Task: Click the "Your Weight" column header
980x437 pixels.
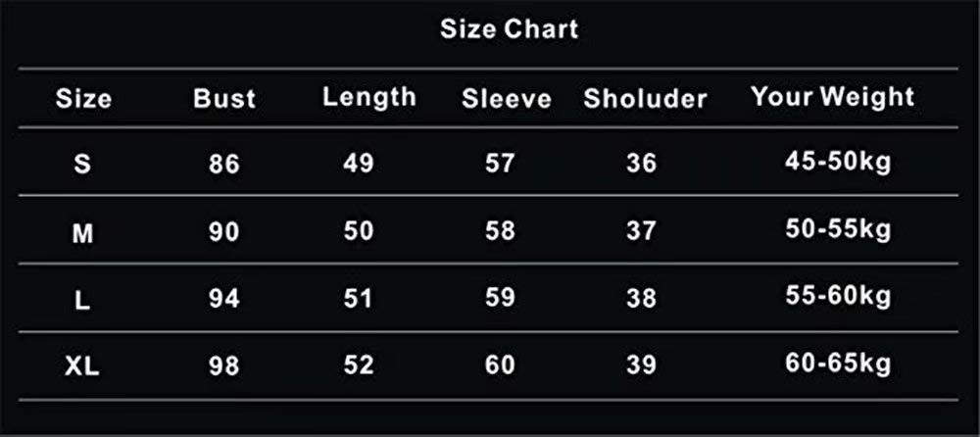Action: point(832,97)
